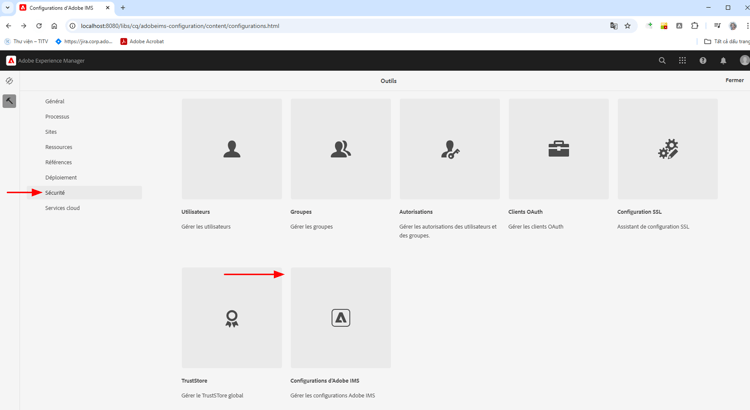Open the jira.corp bookmark
The height and width of the screenshot is (410, 750).
[x=84, y=42]
